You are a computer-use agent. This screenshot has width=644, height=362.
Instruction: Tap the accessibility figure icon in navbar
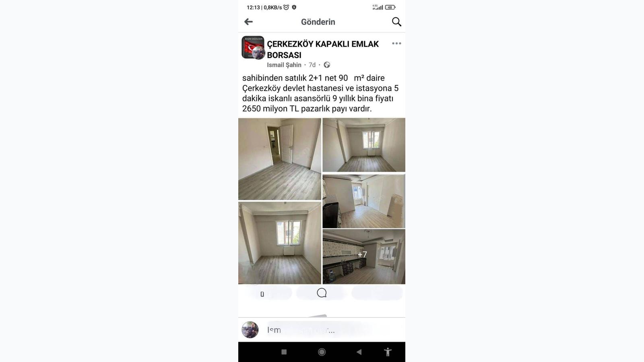388,352
